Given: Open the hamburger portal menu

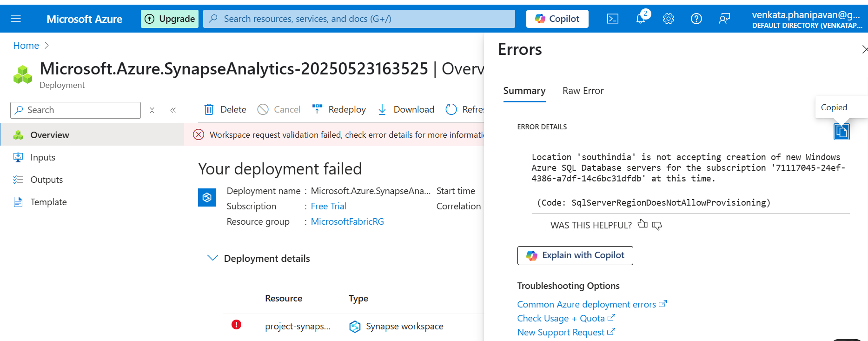Looking at the screenshot, I should [x=16, y=19].
